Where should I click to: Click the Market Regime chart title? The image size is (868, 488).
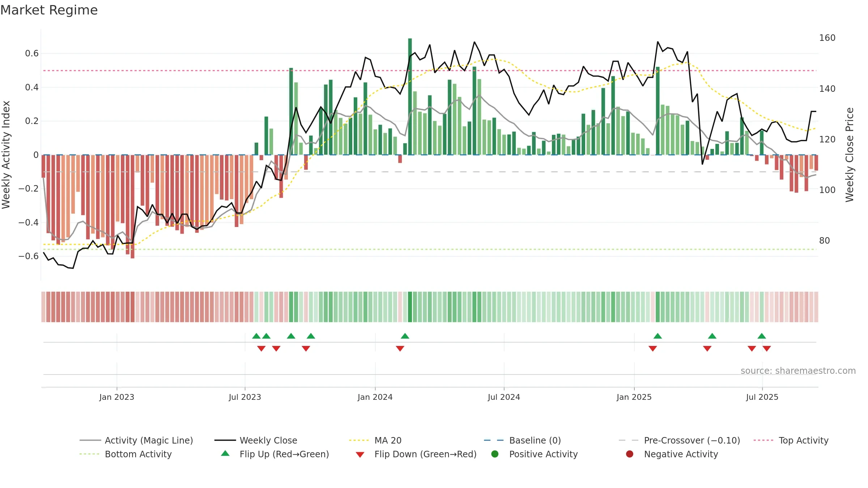[49, 10]
